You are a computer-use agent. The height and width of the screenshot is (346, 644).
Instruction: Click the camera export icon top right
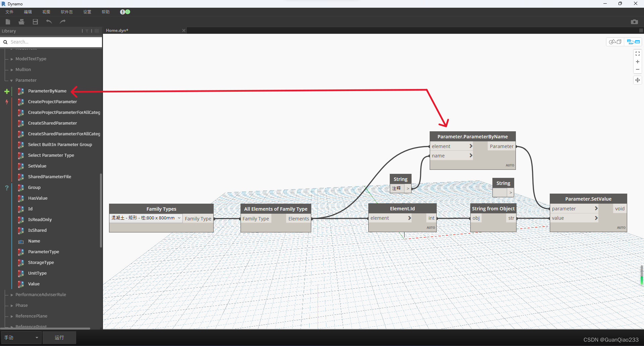tap(635, 21)
